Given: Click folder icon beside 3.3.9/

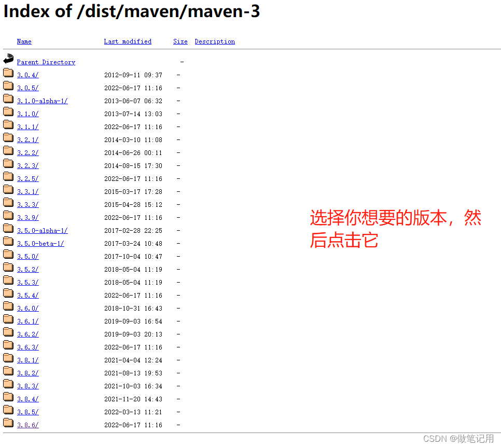Looking at the screenshot, I should (x=8, y=215).
